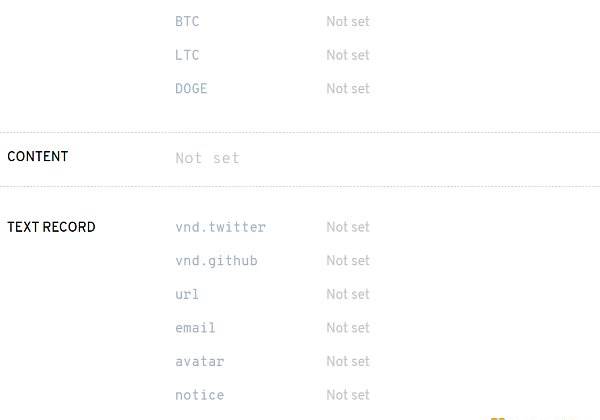Screen dimensions: 600x420
Task: Select the vnd.twitter text record key
Action: (x=221, y=227)
